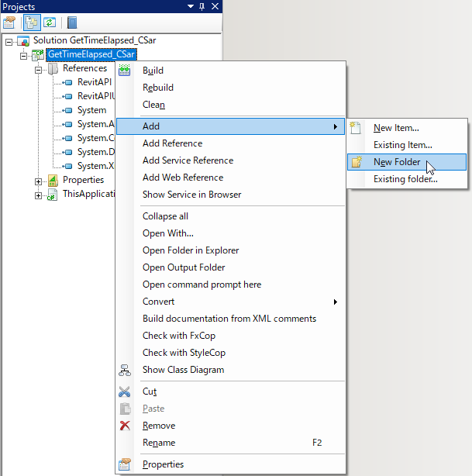
Task: Pin the Projects panel with pushpin icon
Action: point(202,6)
